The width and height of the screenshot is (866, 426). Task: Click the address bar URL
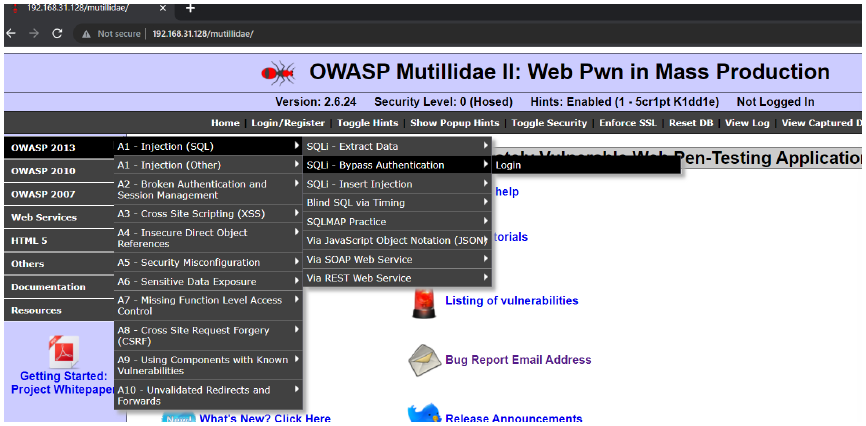pyautogui.click(x=203, y=34)
